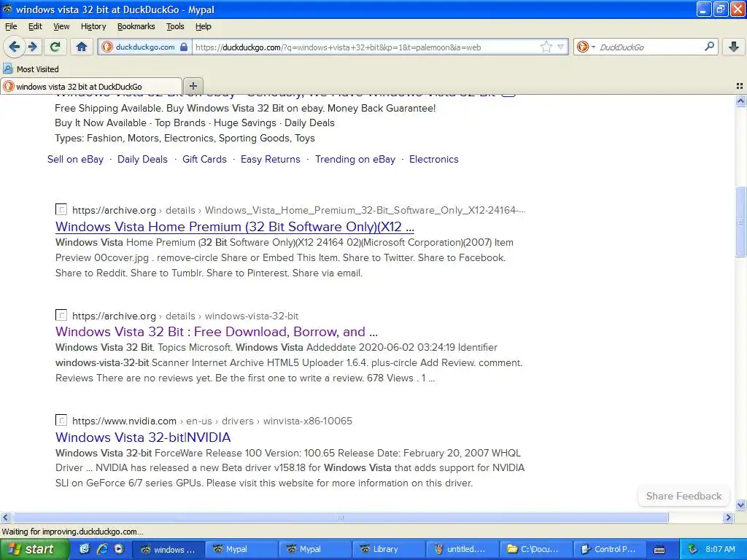Viewport: 747px width, 560px height.
Task: Open search engine selector dropdown
Action: [586, 47]
